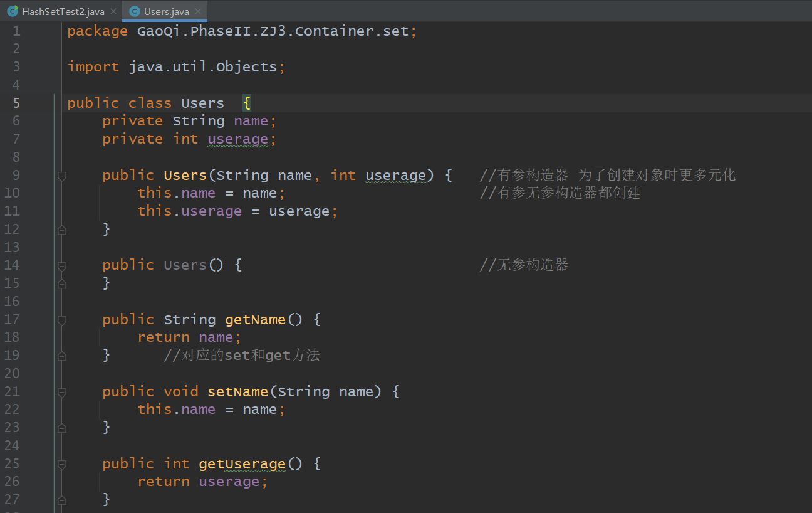Switch to the HashSetTest2.java tab

click(63, 11)
